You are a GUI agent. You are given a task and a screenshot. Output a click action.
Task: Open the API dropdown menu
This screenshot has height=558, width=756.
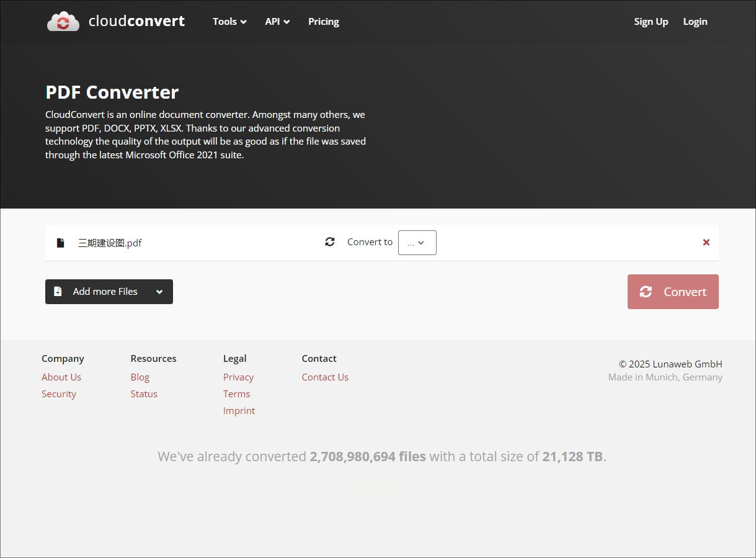point(277,21)
